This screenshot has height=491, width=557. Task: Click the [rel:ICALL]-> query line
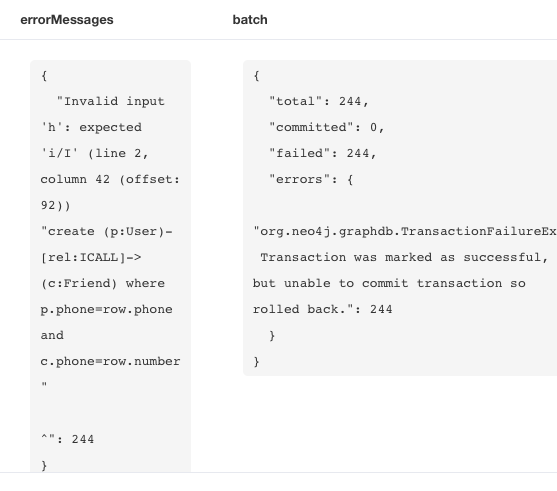tap(91, 257)
